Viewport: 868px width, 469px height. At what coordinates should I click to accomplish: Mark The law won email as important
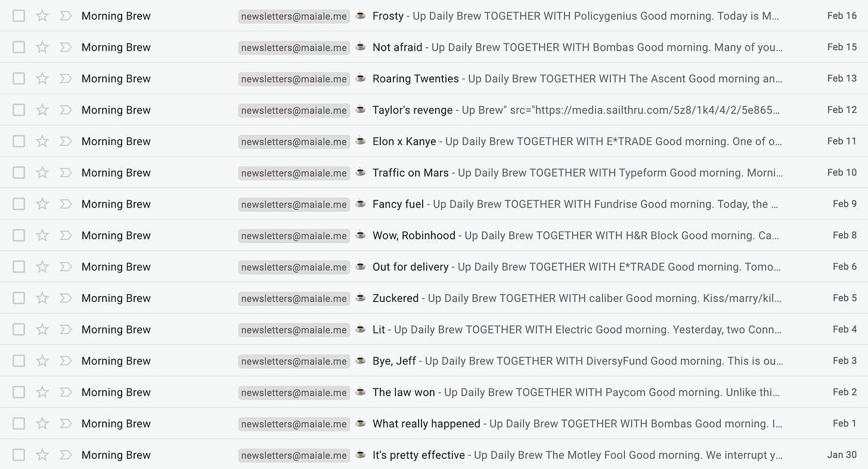[x=66, y=392]
